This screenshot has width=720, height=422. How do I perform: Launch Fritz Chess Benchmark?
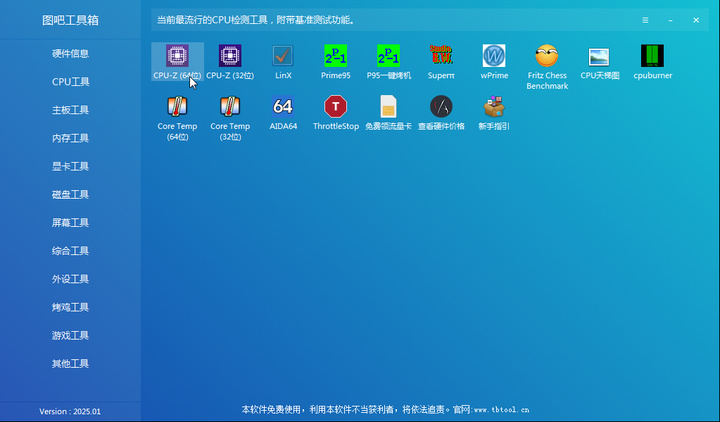(x=547, y=67)
